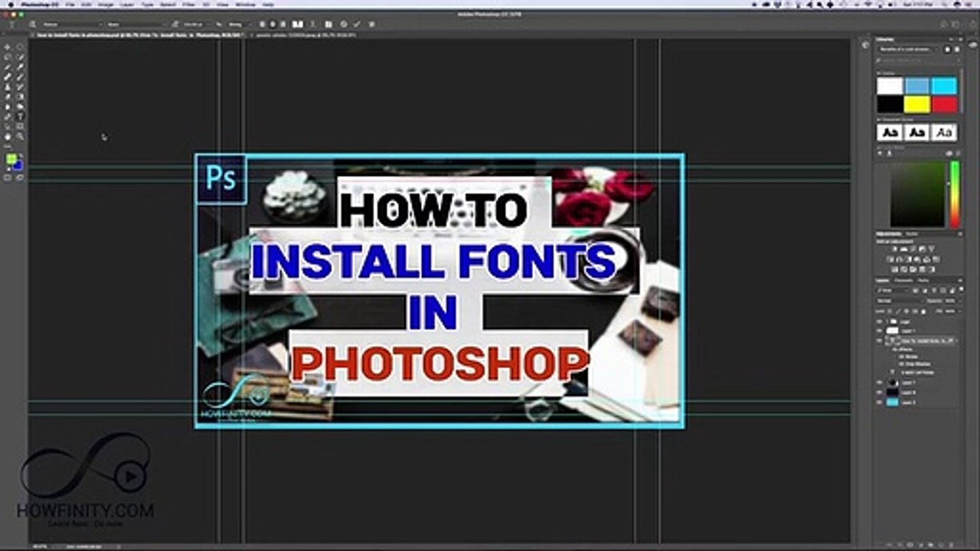This screenshot has height=551, width=980.
Task: Switch to the Channels tab
Action: pyautogui.click(x=904, y=281)
